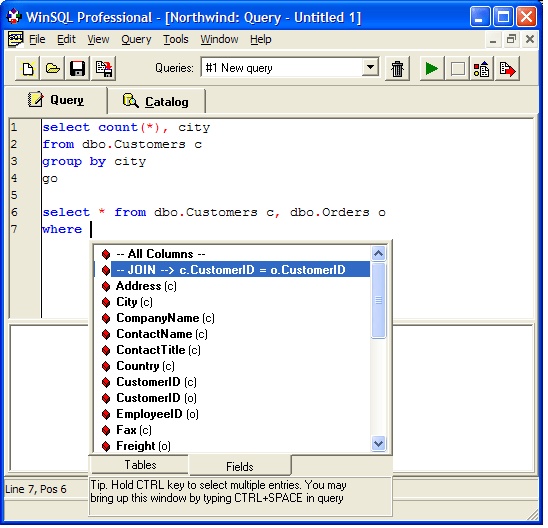Click the diamond icon beside Freight (o)

[106, 446]
